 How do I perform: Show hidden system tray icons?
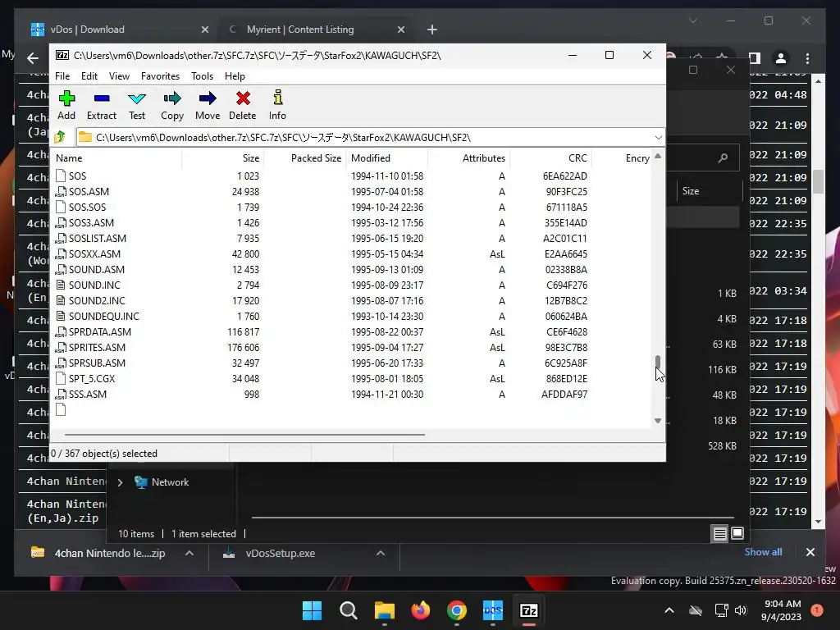coord(669,609)
